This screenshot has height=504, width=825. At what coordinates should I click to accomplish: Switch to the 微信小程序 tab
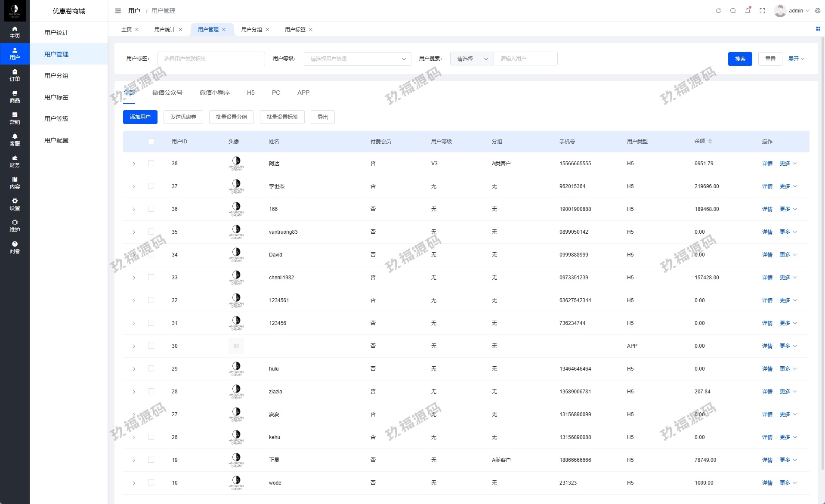pos(214,93)
